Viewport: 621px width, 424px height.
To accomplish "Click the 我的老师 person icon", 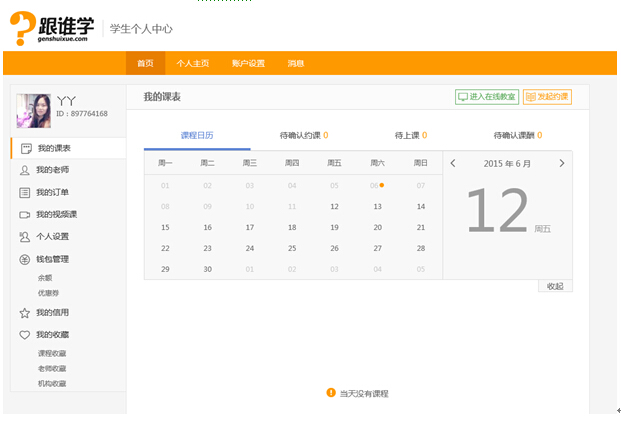I will coord(25,170).
